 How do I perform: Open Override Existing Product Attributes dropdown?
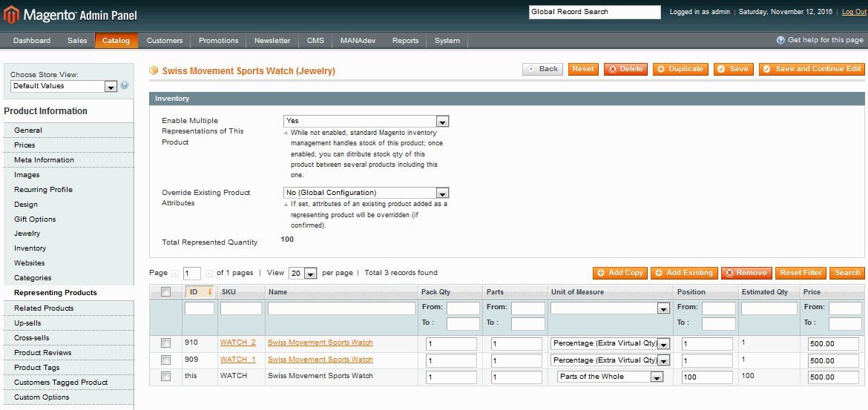coord(366,193)
